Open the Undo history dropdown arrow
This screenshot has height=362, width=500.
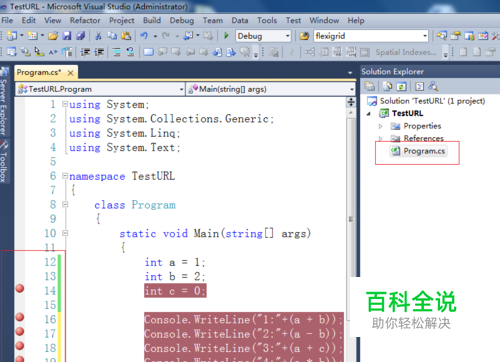[x=155, y=36]
